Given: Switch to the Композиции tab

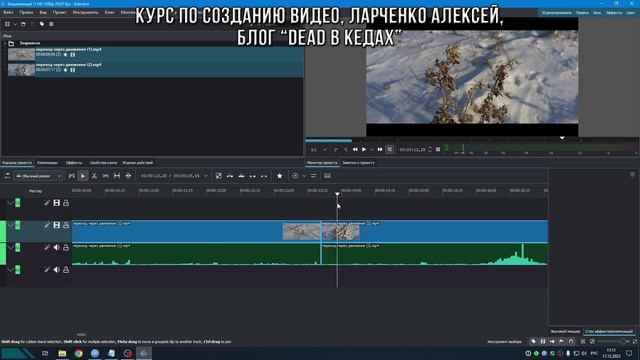Looking at the screenshot, I should tap(47, 163).
